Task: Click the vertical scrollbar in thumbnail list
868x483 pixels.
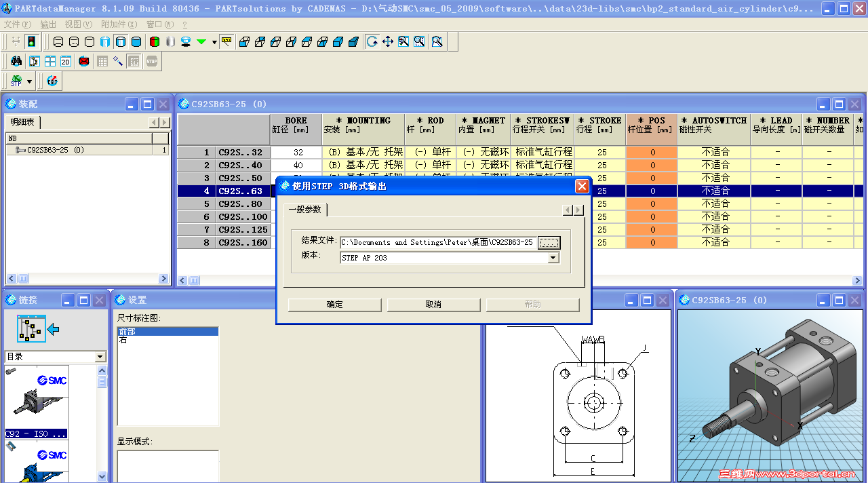Action: point(102,424)
